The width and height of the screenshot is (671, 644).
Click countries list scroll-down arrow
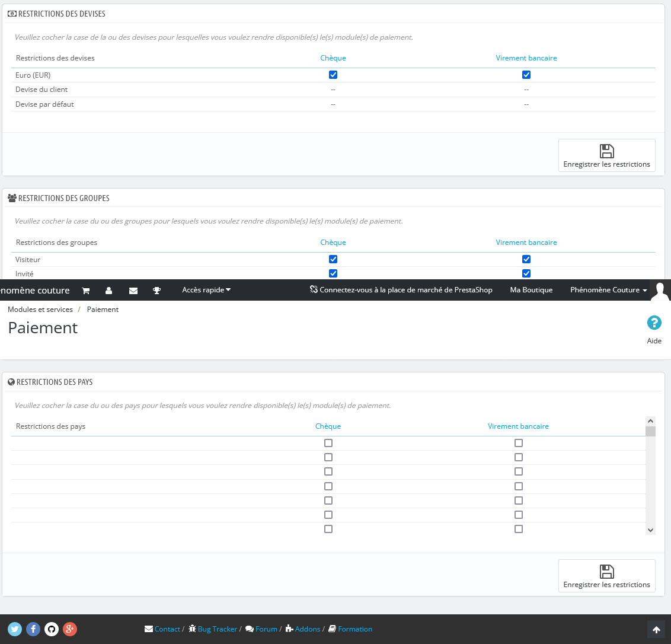tap(650, 530)
